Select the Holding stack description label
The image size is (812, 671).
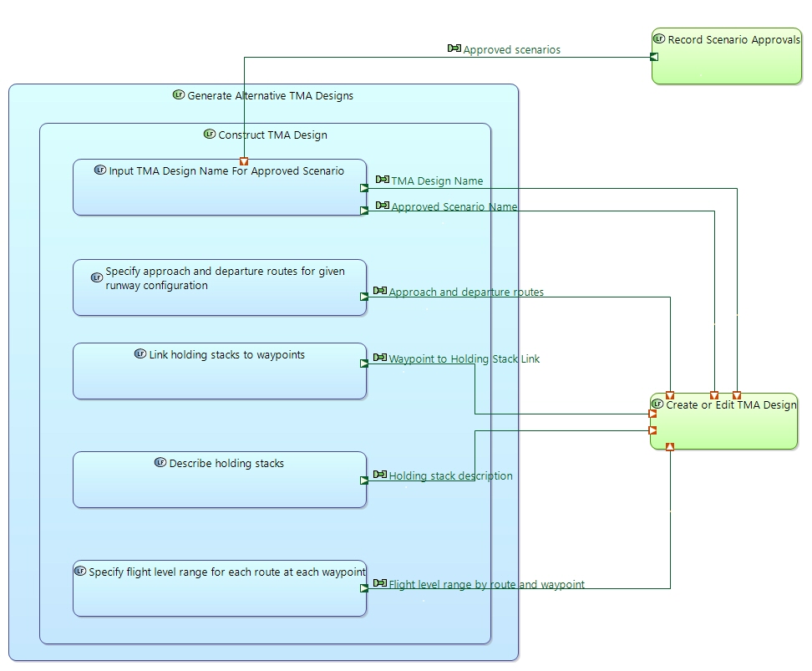450,476
